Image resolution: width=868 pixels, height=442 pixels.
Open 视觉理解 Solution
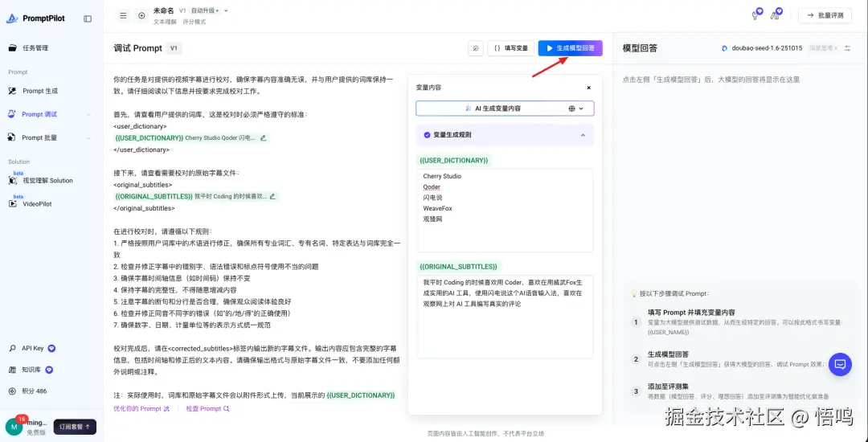pyautogui.click(x=47, y=180)
